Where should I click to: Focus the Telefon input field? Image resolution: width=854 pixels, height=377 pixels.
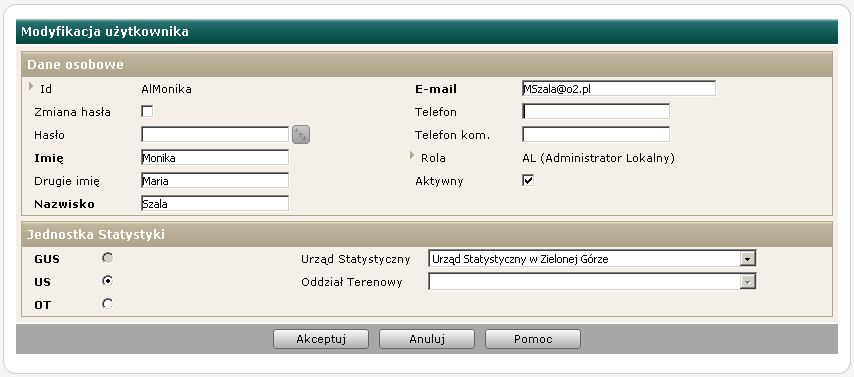(596, 112)
